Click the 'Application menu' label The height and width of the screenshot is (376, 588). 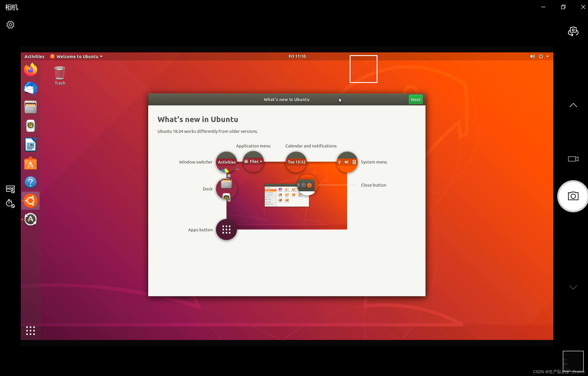coord(253,146)
